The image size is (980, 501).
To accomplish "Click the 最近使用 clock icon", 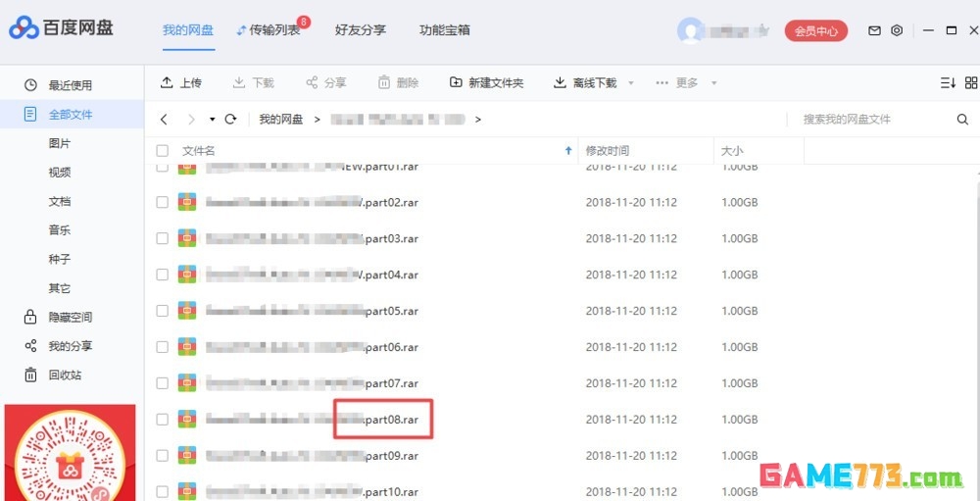I will [30, 85].
